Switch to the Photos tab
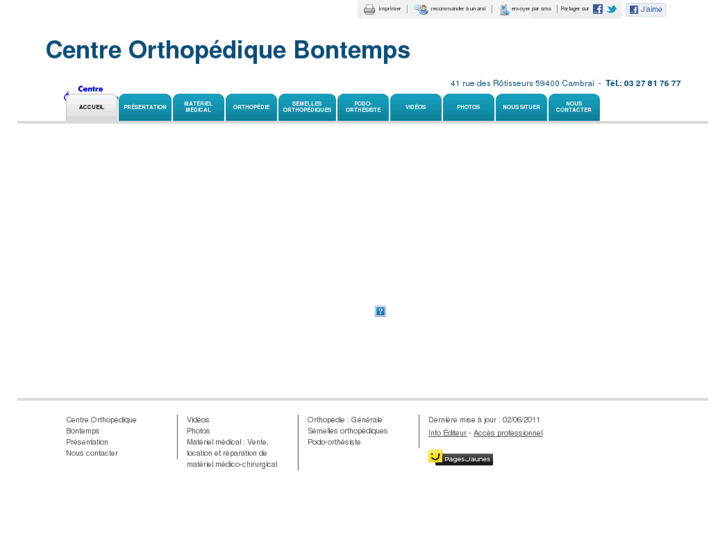 click(x=468, y=108)
